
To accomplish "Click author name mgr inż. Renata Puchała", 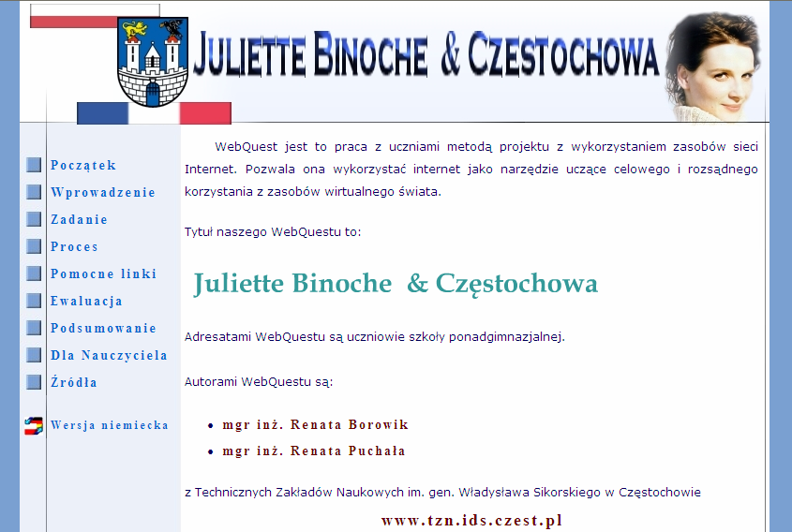I will click(314, 451).
